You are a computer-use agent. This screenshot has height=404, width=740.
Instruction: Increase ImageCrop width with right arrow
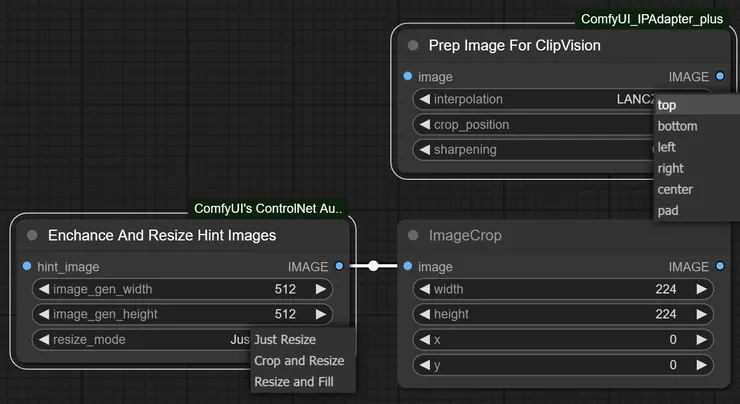coord(701,289)
